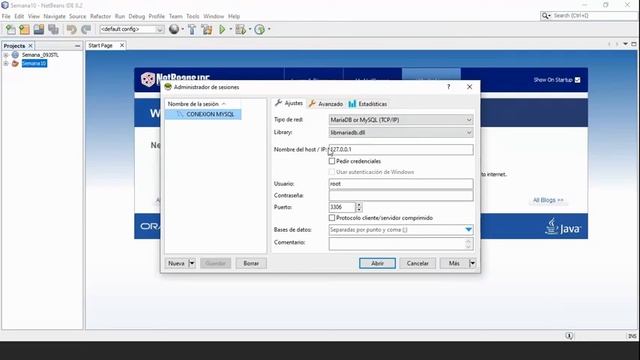
Task: Close the Projects panel tab
Action: 30,46
